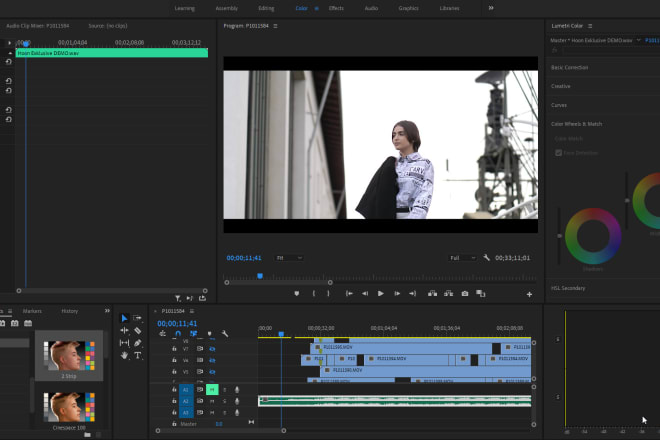Toggle lock on Master track
This screenshot has height=440, width=660.
pyautogui.click(x=174, y=424)
